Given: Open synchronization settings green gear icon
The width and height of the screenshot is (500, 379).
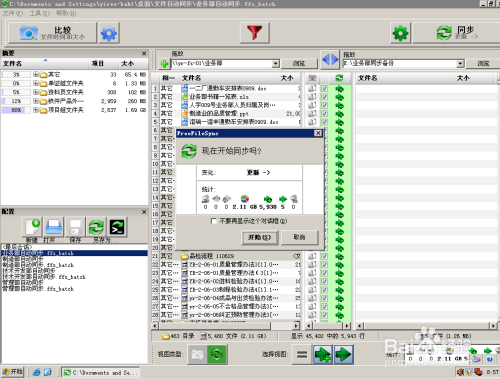Looking at the screenshot, I should click(400, 33).
